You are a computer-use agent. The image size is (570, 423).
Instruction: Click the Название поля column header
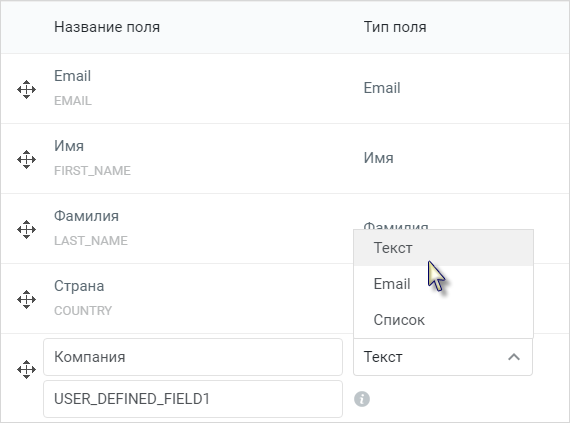[107, 27]
